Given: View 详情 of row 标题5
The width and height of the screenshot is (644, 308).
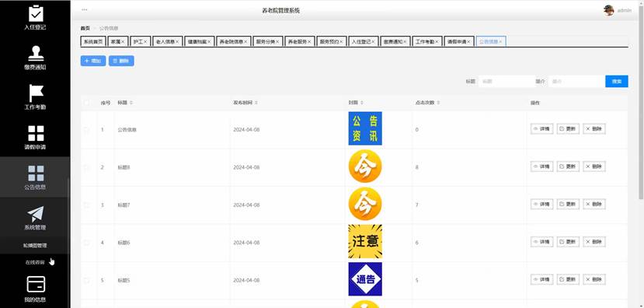Looking at the screenshot, I should [x=541, y=280].
